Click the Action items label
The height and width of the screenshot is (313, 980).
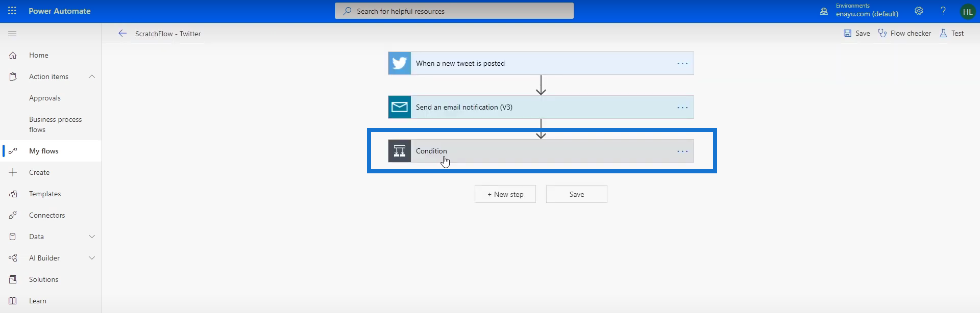[48, 76]
